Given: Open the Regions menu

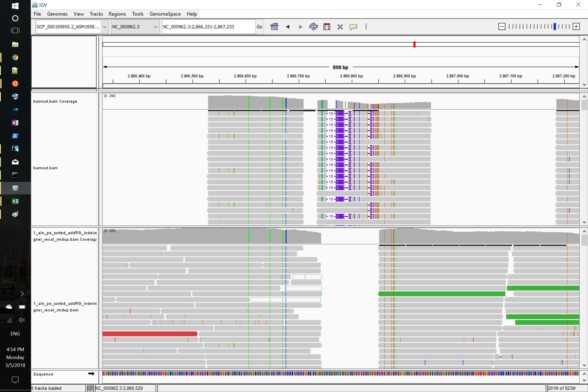Looking at the screenshot, I should pyautogui.click(x=117, y=14).
